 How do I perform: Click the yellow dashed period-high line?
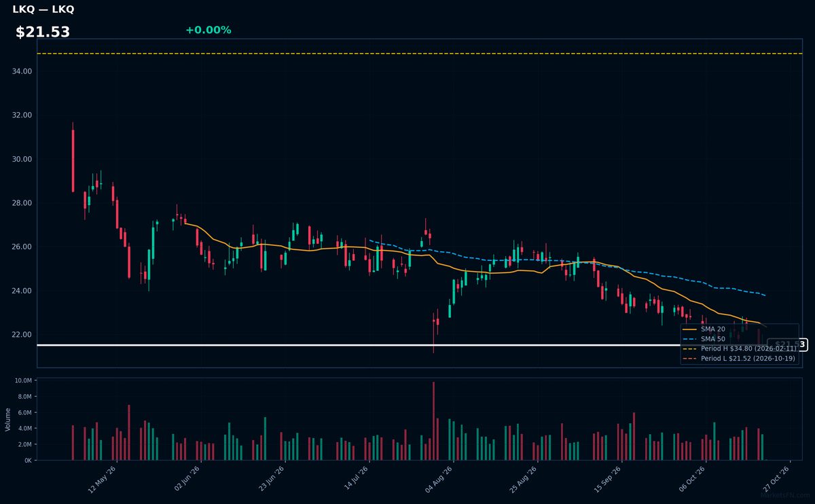(419, 54)
